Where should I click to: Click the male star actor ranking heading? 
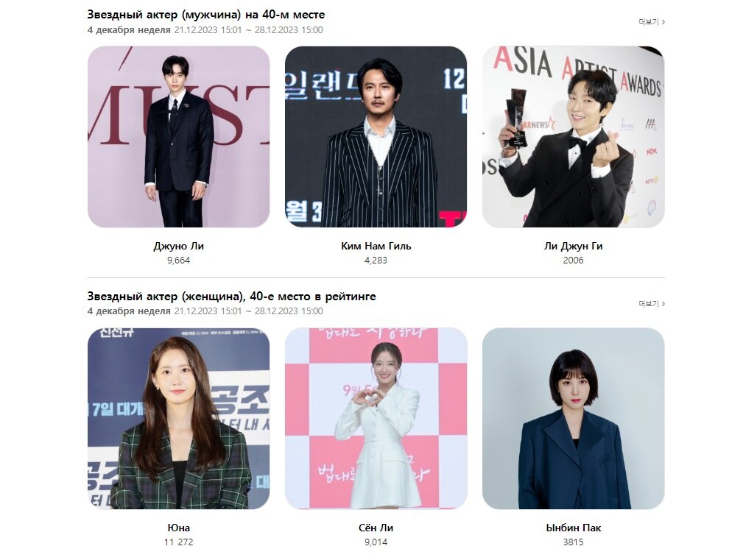pyautogui.click(x=206, y=15)
